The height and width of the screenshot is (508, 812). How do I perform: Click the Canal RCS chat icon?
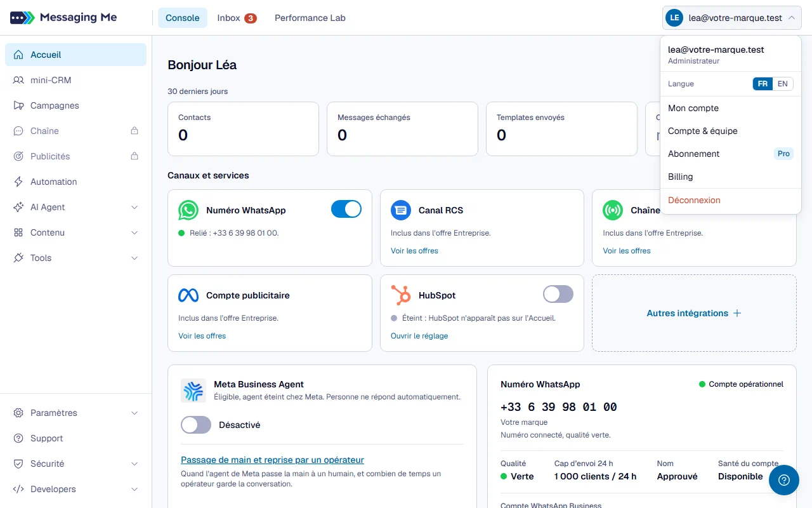401,210
